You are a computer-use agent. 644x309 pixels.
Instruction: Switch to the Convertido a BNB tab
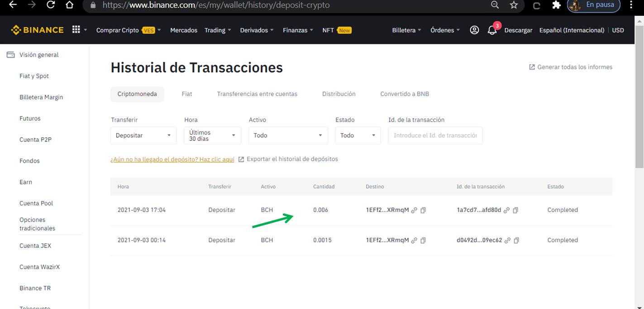[x=405, y=94]
